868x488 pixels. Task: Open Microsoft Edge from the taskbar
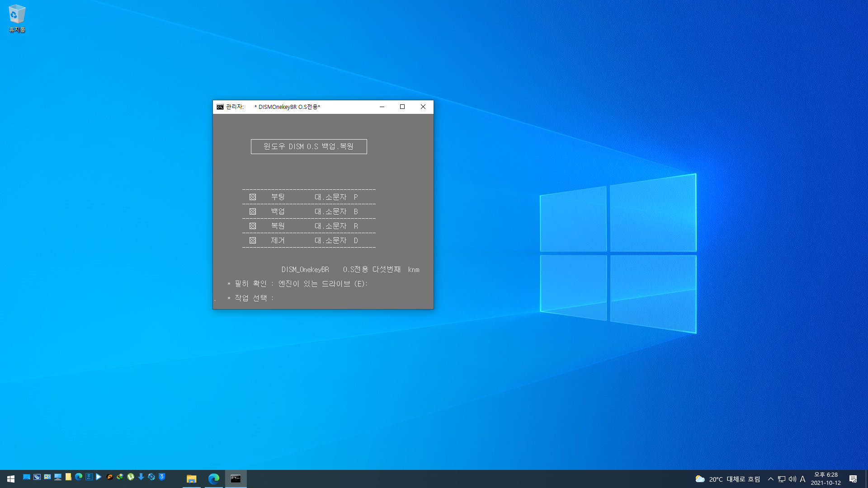click(x=214, y=479)
